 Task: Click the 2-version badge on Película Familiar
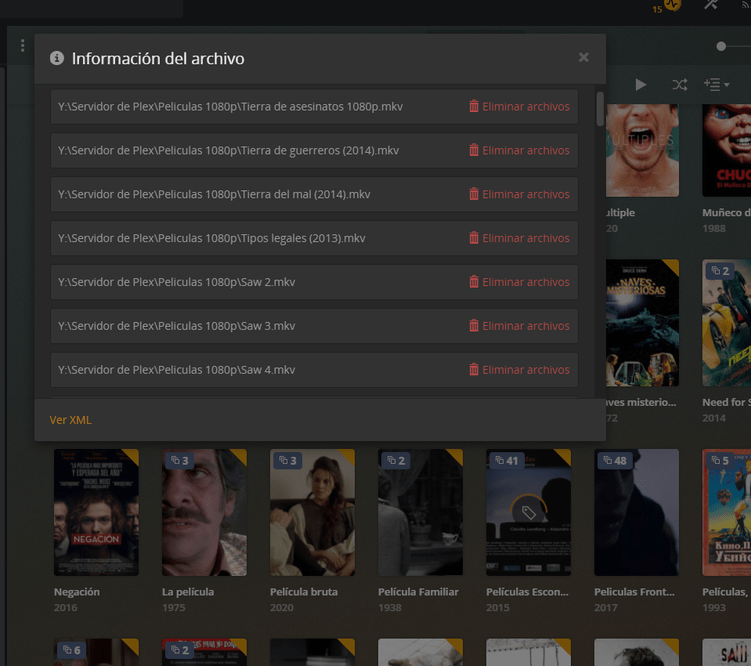pos(396,461)
